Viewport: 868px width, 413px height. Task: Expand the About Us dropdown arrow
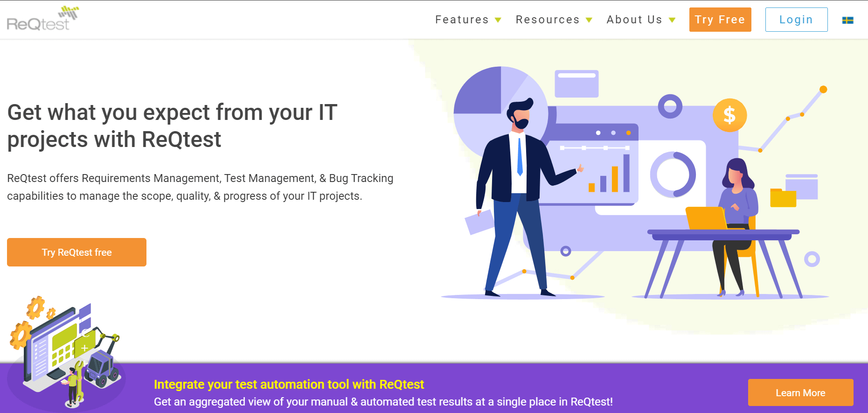(672, 20)
